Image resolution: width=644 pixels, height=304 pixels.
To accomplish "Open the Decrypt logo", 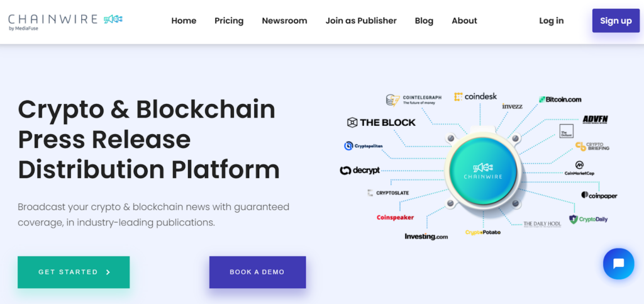I will click(360, 170).
